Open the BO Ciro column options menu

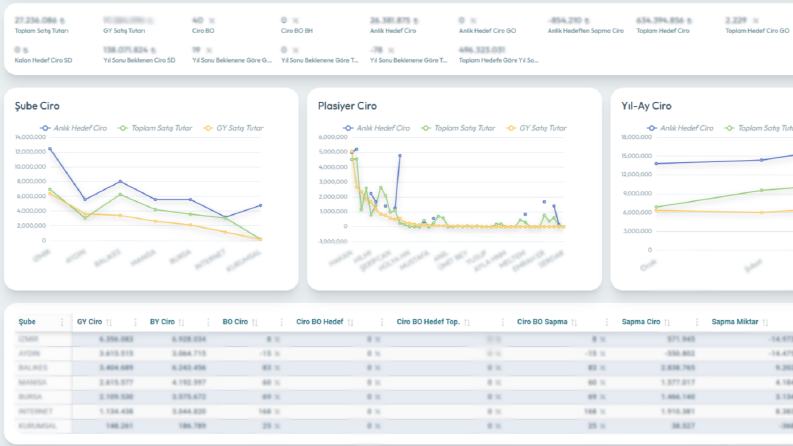[281, 322]
